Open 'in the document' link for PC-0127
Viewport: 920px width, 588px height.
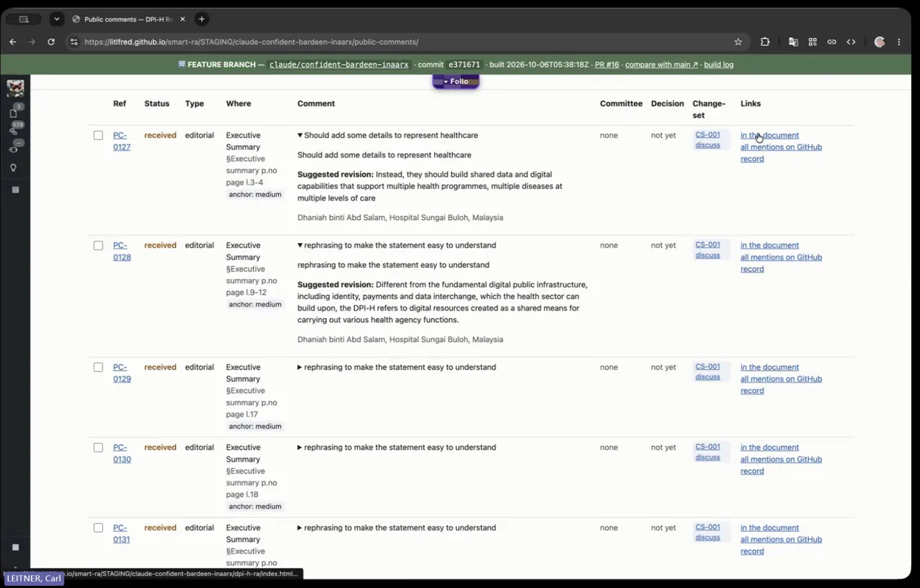coord(769,135)
